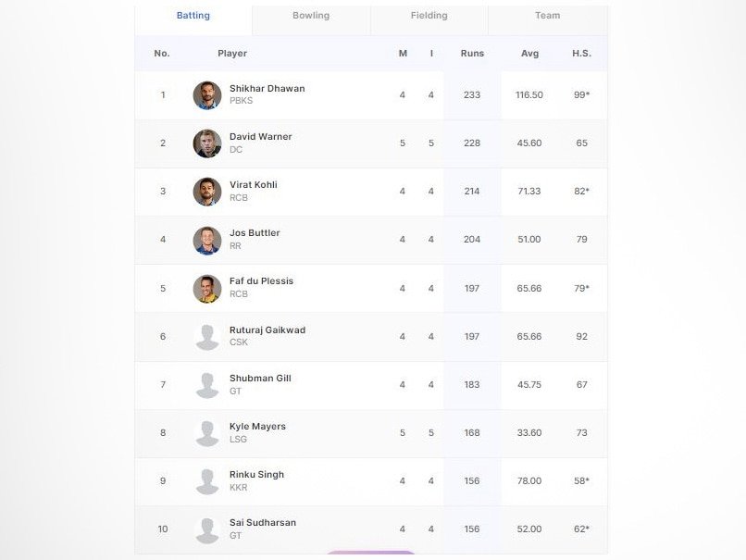
Task: Click the H.S. column header
Action: (581, 54)
